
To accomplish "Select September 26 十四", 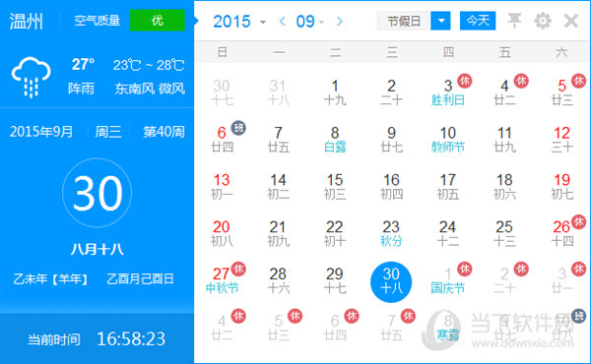I will click(562, 234).
